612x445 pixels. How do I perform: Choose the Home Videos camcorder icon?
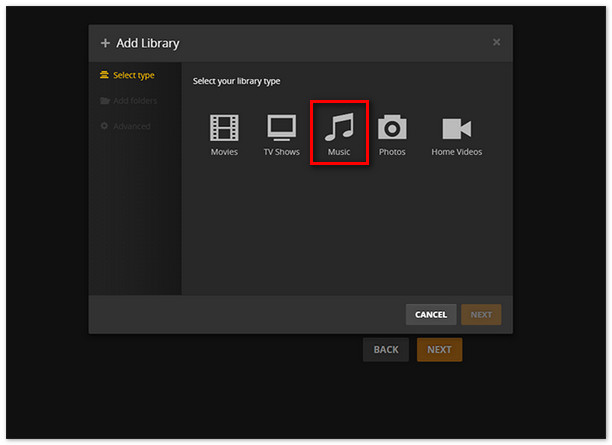point(456,128)
